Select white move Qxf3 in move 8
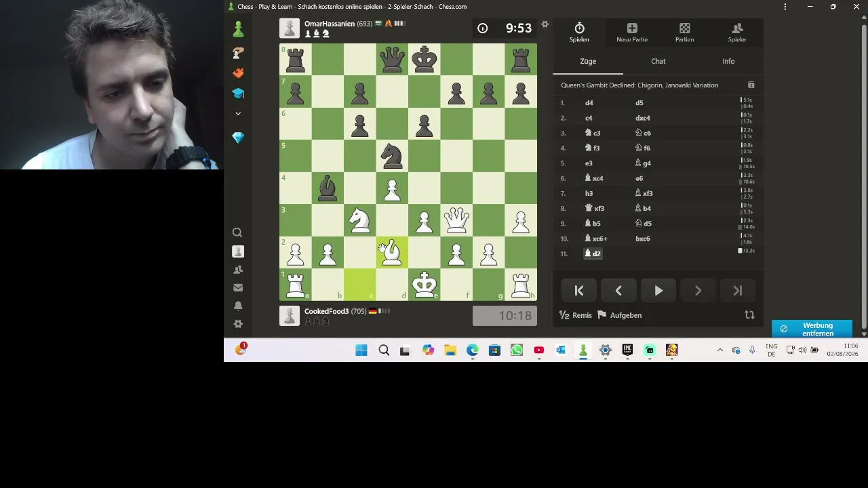868x488 pixels. [594, 208]
